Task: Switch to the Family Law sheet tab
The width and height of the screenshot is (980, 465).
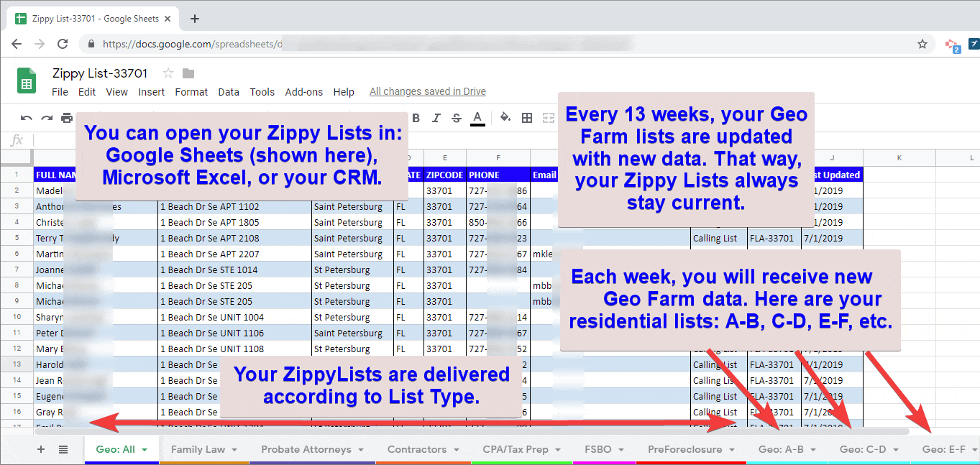Action: coord(198,449)
